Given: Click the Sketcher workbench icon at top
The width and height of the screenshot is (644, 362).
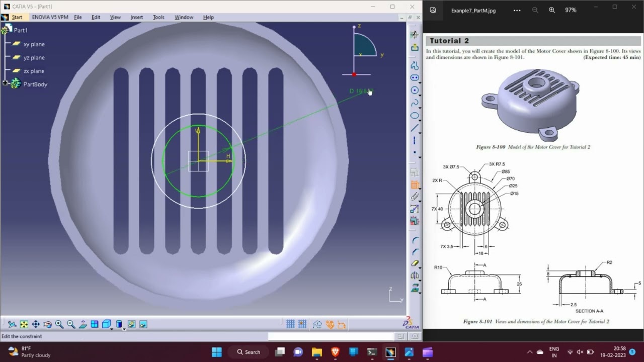Looking at the screenshot, I should click(415, 35).
